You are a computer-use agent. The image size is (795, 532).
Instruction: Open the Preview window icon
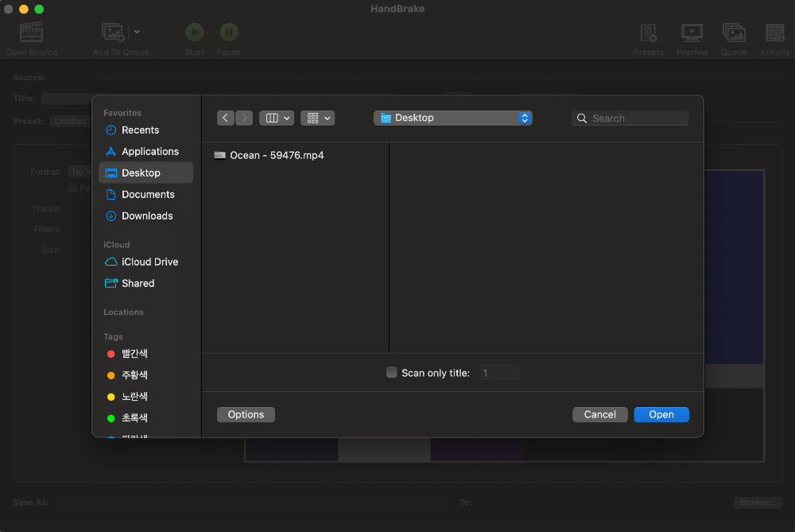pyautogui.click(x=692, y=33)
